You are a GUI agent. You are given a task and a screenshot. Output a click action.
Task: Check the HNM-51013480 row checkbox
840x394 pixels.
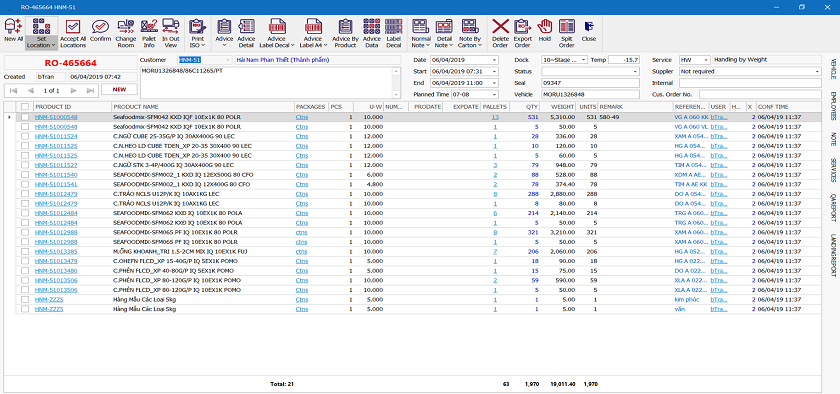click(25, 271)
